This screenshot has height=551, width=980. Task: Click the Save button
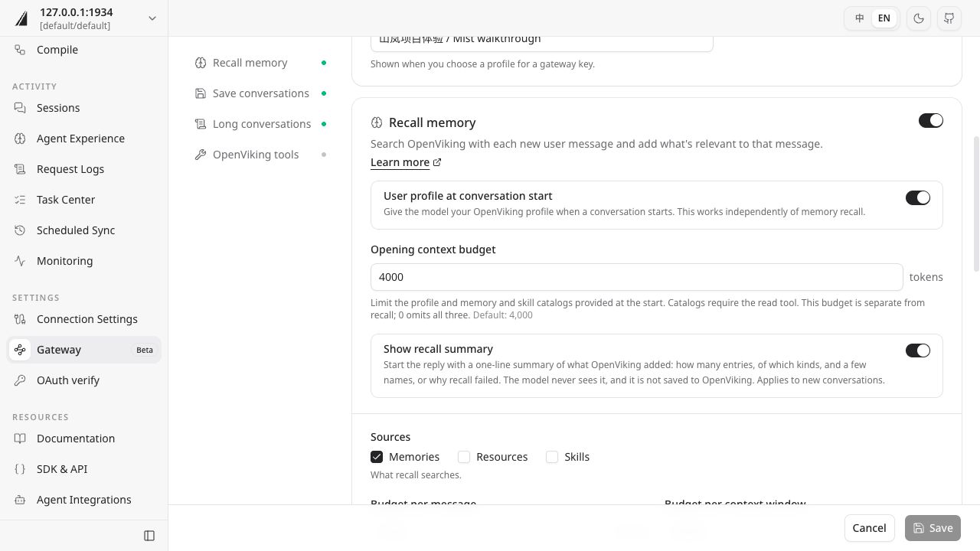[x=933, y=528]
